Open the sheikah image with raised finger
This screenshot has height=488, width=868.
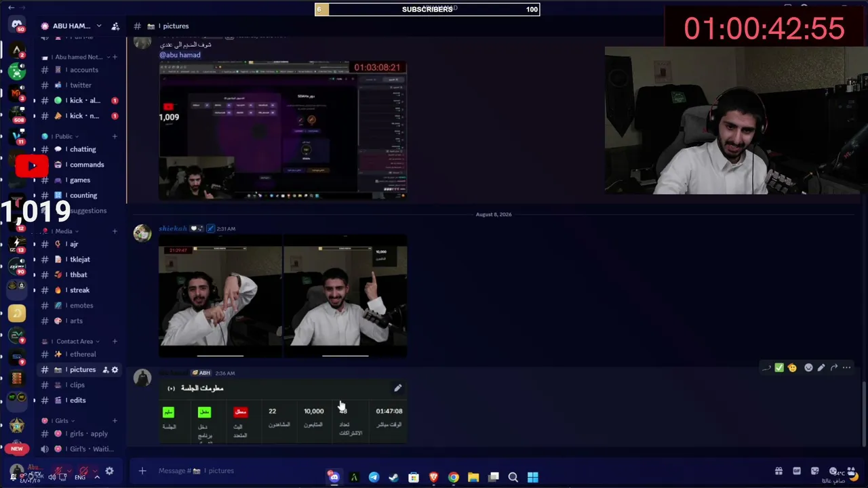(345, 296)
